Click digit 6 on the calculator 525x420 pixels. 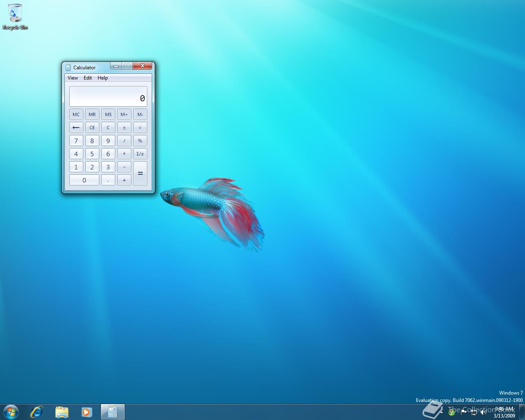click(108, 154)
